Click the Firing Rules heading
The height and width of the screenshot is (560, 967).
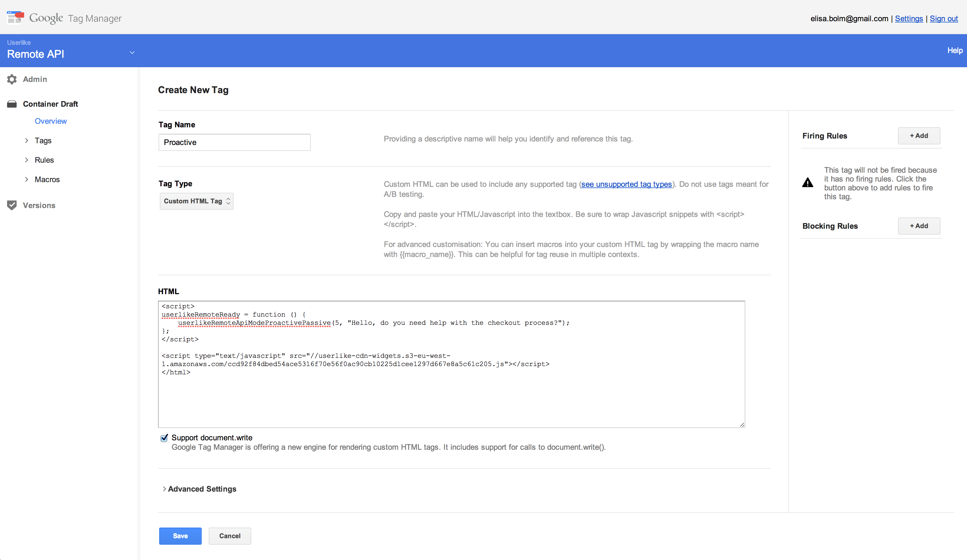pos(825,136)
